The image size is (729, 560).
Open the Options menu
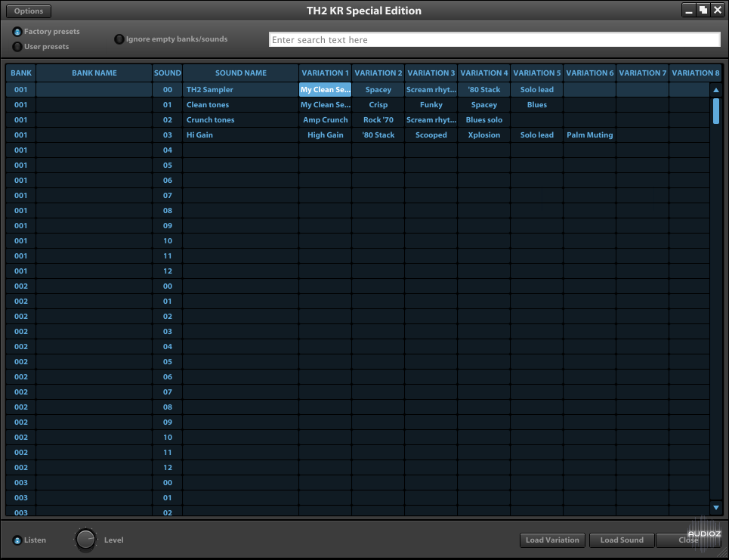tap(29, 11)
